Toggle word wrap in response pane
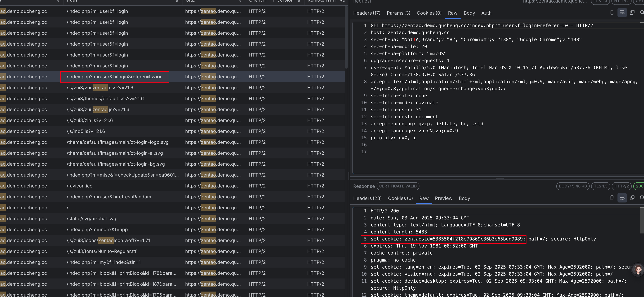This screenshot has height=297, width=644. click(x=622, y=198)
